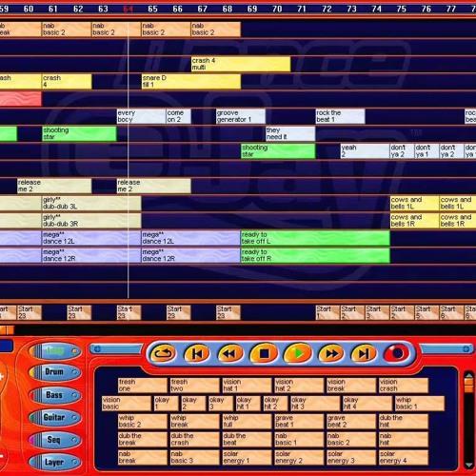Select the Drum sample category
This screenshot has height=476, width=476.
point(55,372)
